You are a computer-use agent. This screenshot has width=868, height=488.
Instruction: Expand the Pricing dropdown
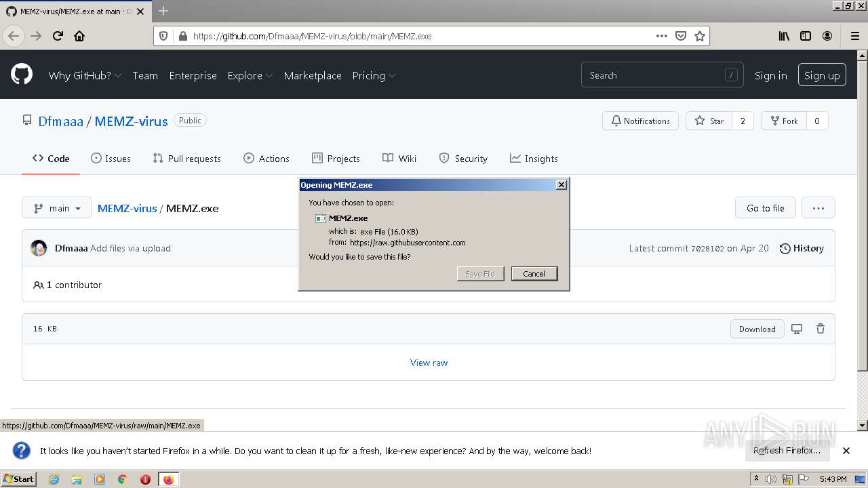coord(374,75)
